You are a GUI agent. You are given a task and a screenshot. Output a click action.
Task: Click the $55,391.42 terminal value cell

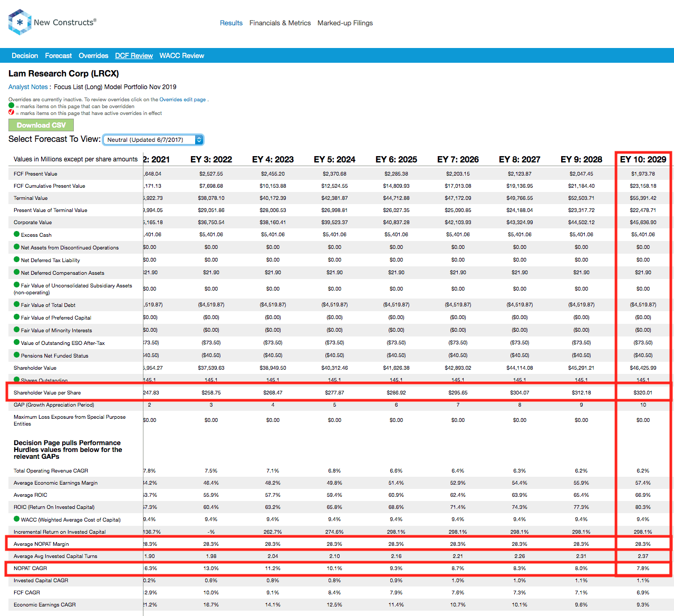point(643,198)
